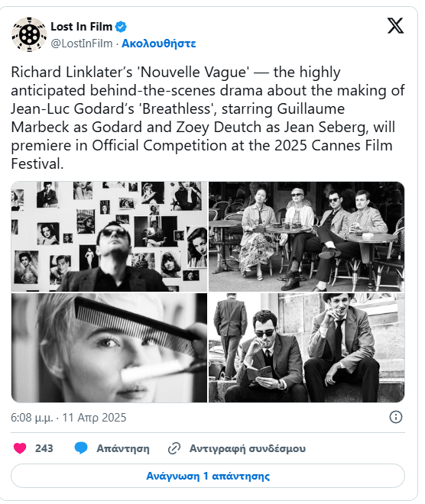The height and width of the screenshot is (504, 425).
Task: Click the reply speech bubble icon
Action: (x=81, y=448)
